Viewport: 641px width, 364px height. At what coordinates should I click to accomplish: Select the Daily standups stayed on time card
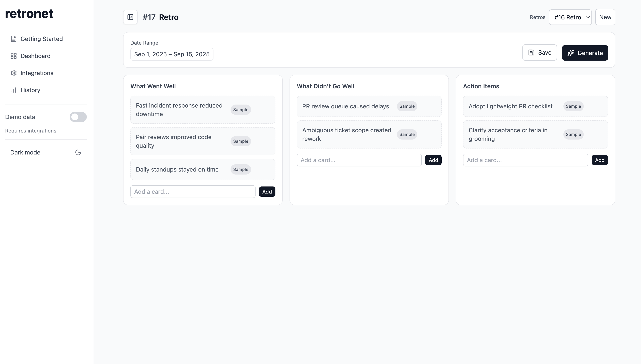point(177,169)
